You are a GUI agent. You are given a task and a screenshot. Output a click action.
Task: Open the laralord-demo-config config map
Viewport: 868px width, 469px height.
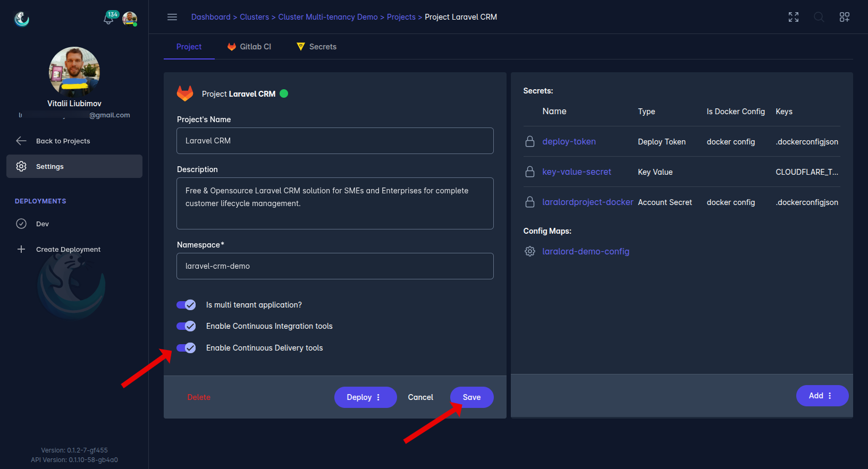[x=586, y=251]
